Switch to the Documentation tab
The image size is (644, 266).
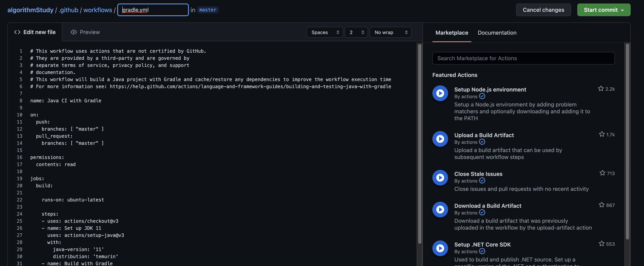pyautogui.click(x=497, y=33)
